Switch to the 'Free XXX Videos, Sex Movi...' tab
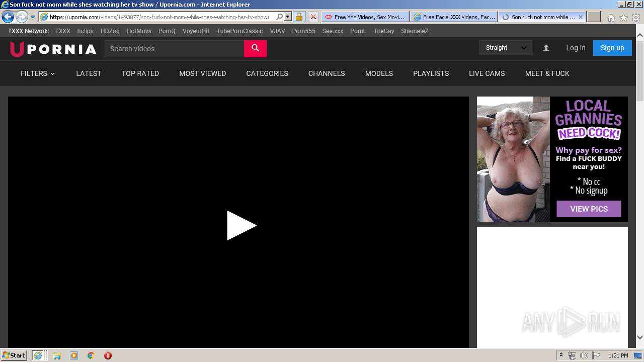This screenshot has height=362, width=644. click(x=365, y=17)
